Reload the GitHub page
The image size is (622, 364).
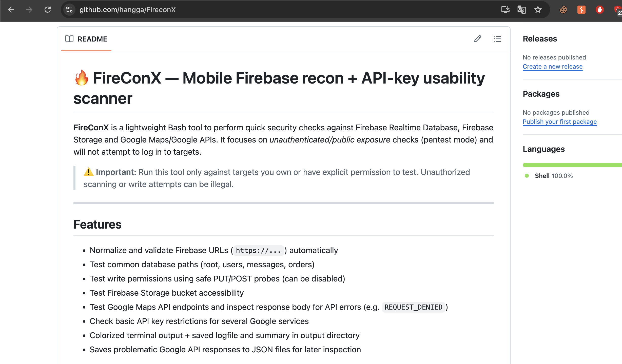point(48,10)
